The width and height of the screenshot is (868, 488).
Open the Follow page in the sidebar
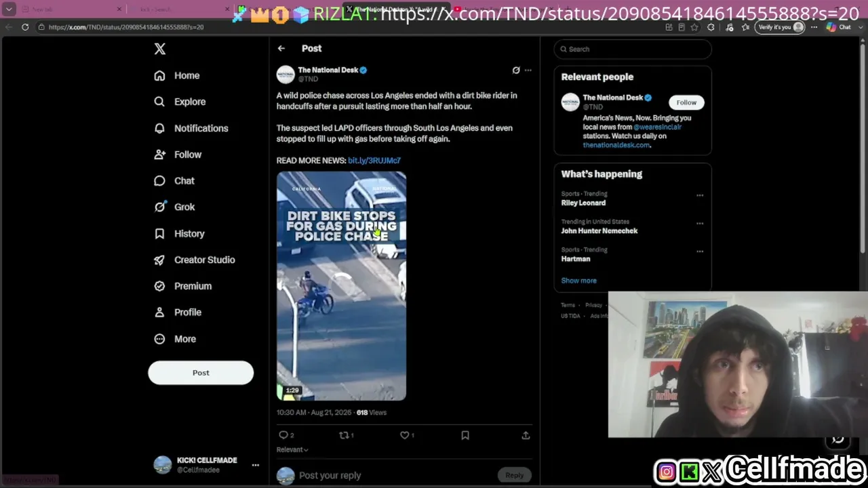tap(178, 155)
